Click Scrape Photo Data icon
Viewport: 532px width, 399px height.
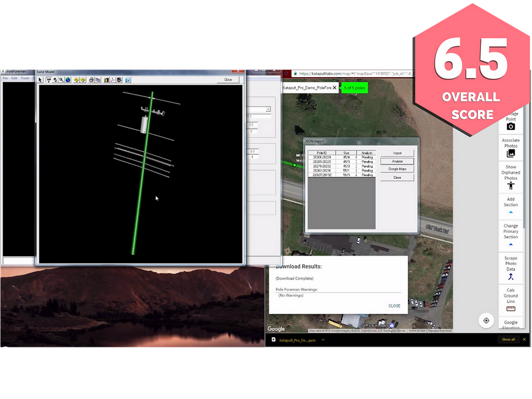click(511, 277)
